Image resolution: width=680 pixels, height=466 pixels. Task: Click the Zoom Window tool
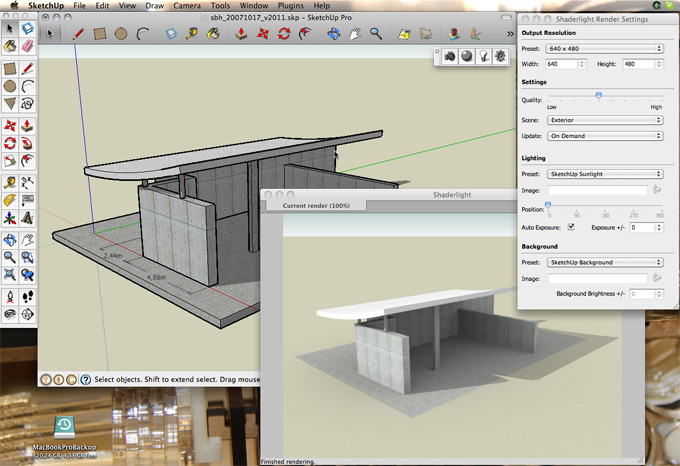(x=27, y=257)
